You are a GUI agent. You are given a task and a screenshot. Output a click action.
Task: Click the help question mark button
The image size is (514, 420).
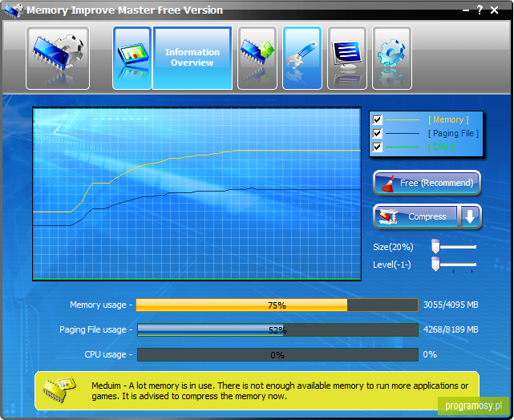click(480, 10)
